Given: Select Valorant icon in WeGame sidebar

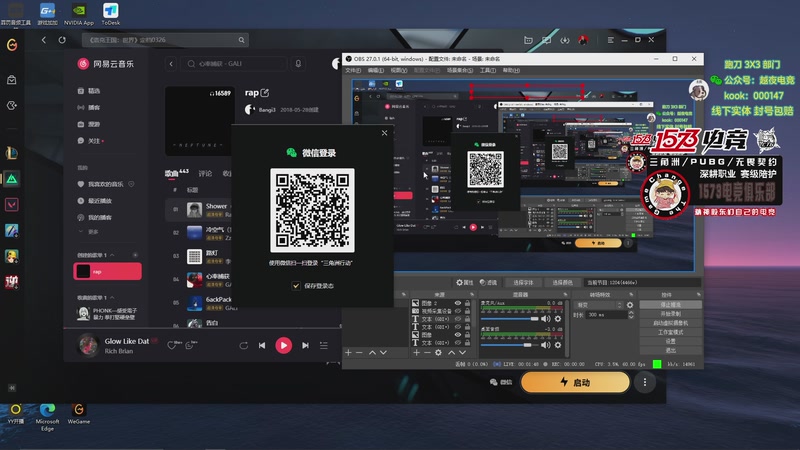Looking at the screenshot, I should [x=12, y=205].
